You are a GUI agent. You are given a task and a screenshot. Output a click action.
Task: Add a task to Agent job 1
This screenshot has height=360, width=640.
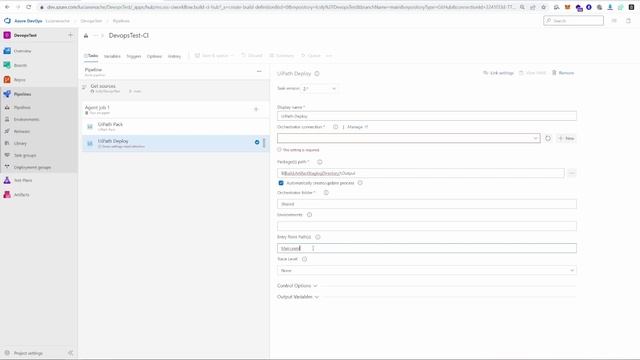click(256, 109)
